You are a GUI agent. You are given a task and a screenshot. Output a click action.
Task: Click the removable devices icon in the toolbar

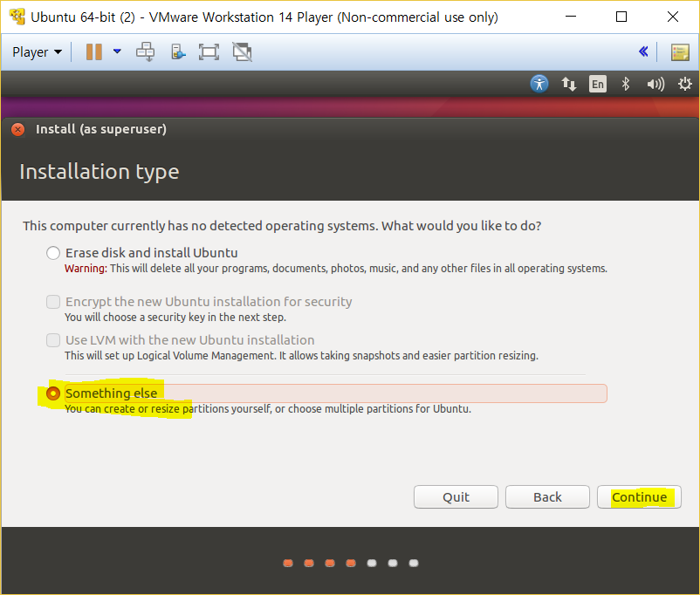pos(177,51)
